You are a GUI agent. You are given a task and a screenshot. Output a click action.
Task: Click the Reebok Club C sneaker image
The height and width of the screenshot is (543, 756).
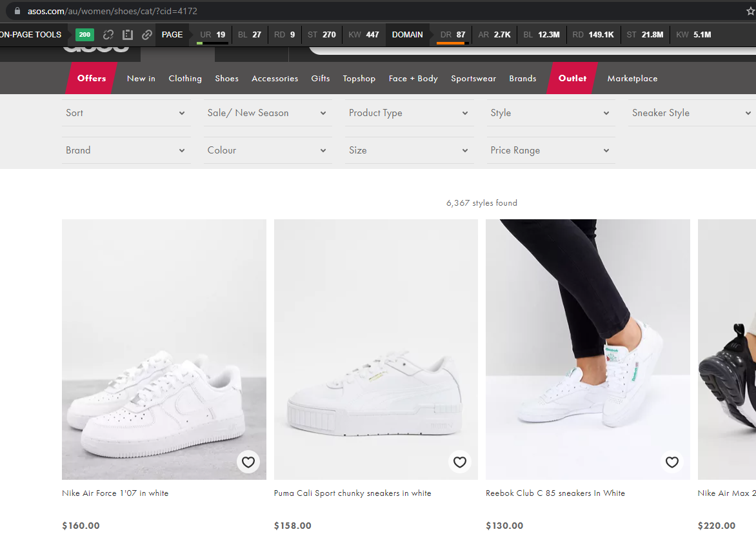(x=588, y=349)
